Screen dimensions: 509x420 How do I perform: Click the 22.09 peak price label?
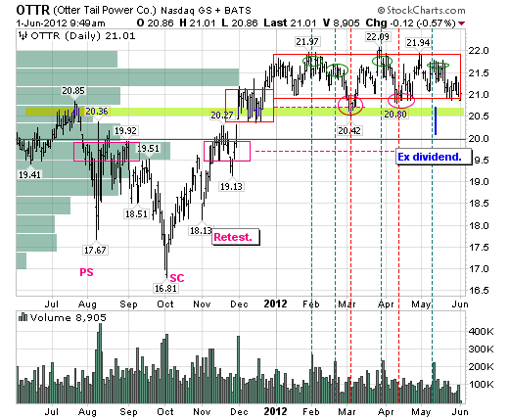click(x=378, y=36)
